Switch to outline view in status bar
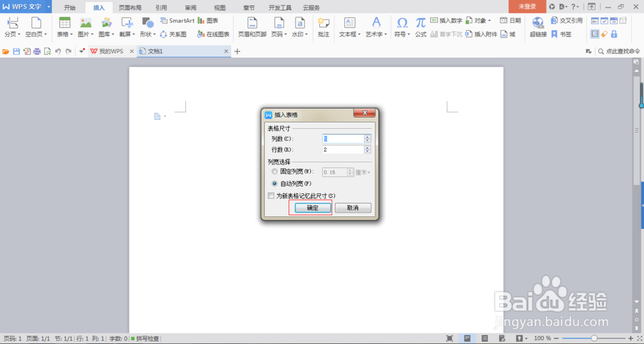Screen dimensions: 644x344 485,338
